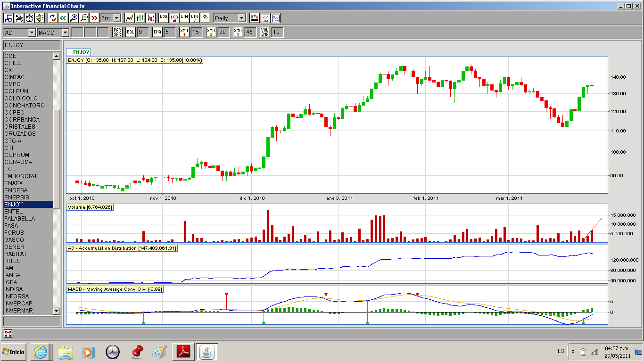Click the zoom in magnifier icon
644x362 pixels.
(x=74, y=18)
